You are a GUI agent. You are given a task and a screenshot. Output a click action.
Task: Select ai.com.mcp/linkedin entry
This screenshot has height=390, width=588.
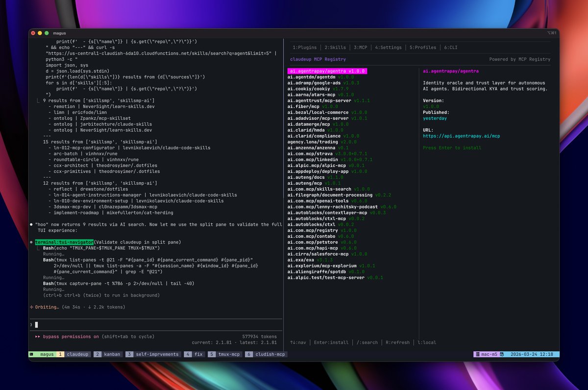point(330,159)
